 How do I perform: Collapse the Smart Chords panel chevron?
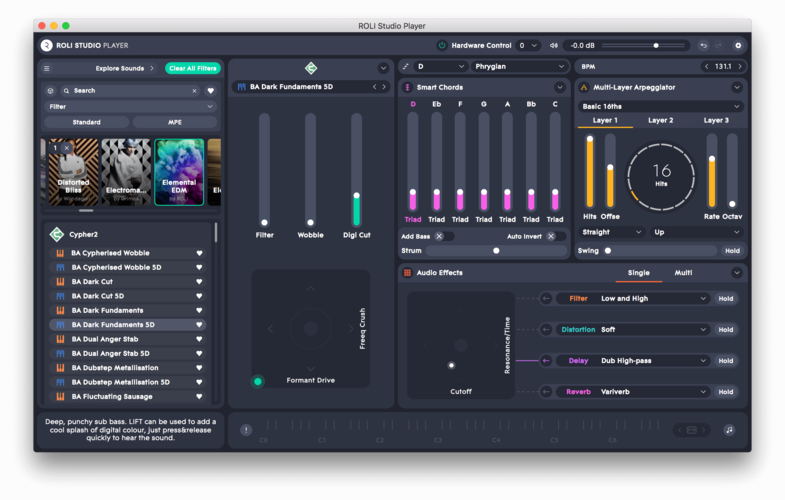pyautogui.click(x=560, y=87)
